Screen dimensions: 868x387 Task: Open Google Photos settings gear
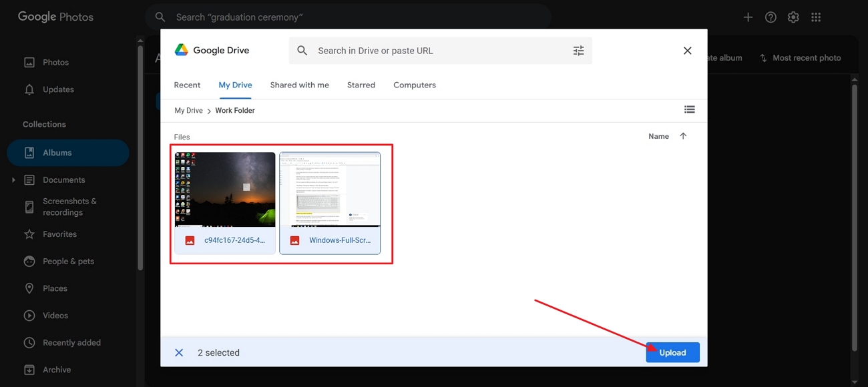click(x=793, y=17)
